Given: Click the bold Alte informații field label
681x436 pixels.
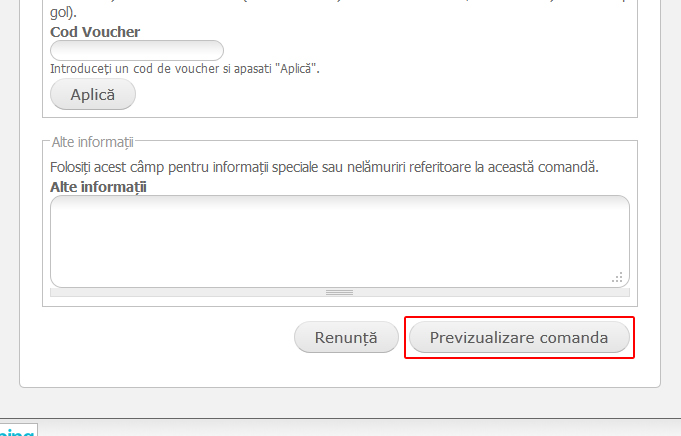Looking at the screenshot, I should [x=99, y=187].
